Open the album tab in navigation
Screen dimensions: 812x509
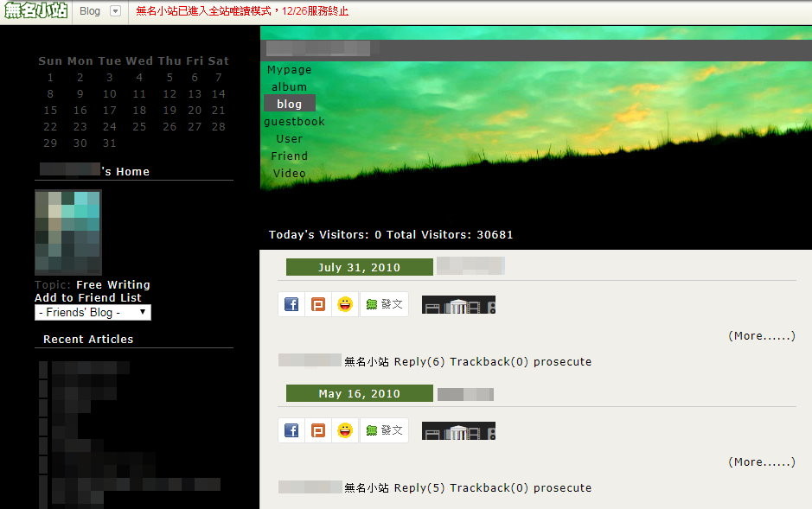tap(289, 86)
